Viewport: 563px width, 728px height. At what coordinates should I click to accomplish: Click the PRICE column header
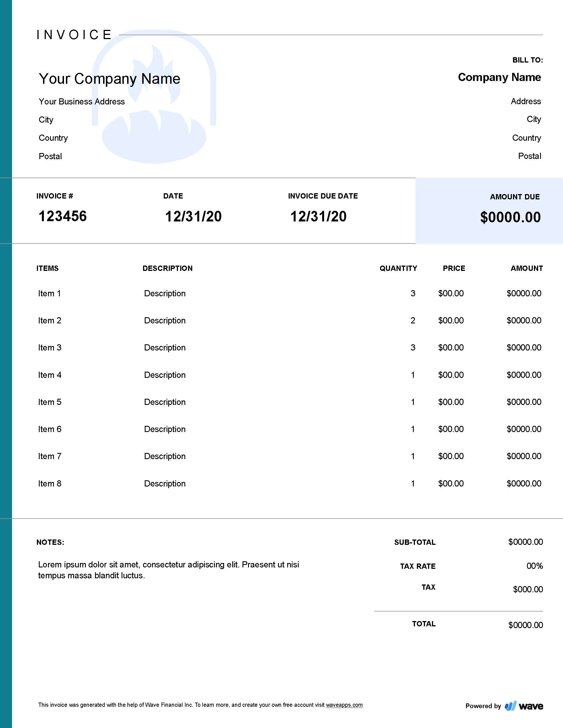454,268
